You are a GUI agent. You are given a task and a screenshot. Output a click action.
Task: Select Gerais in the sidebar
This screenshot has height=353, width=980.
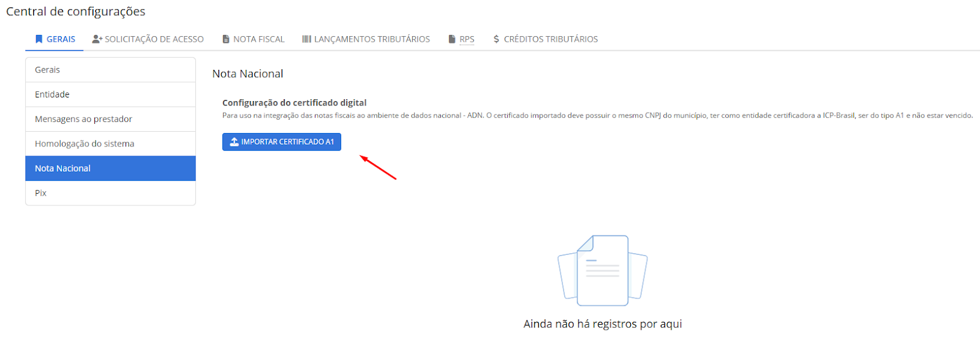110,70
